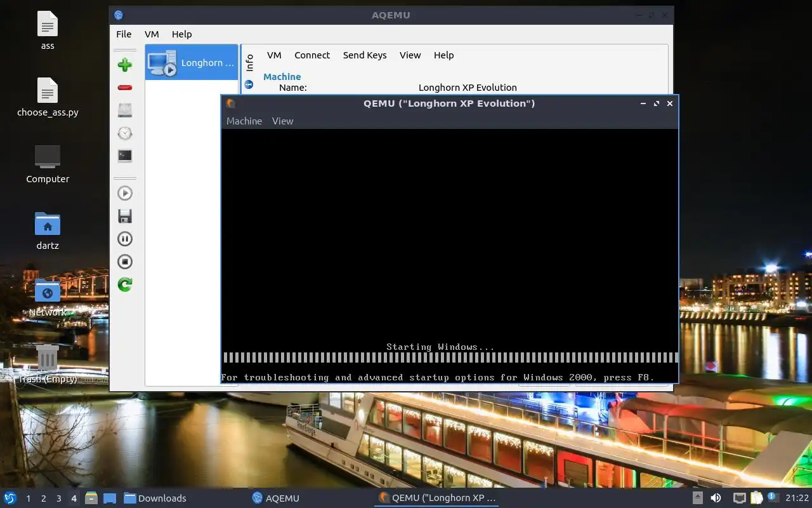
Task: Click the QEMU window title bar icon
Action: point(231,104)
